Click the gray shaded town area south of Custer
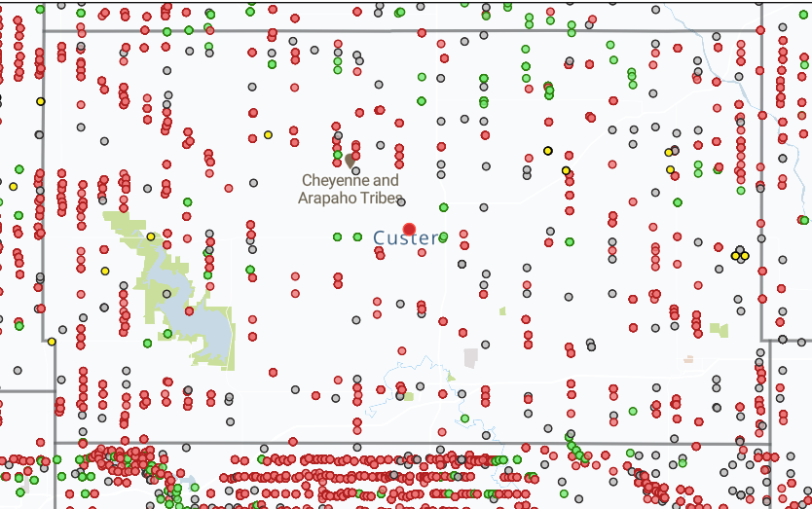 [x=471, y=358]
